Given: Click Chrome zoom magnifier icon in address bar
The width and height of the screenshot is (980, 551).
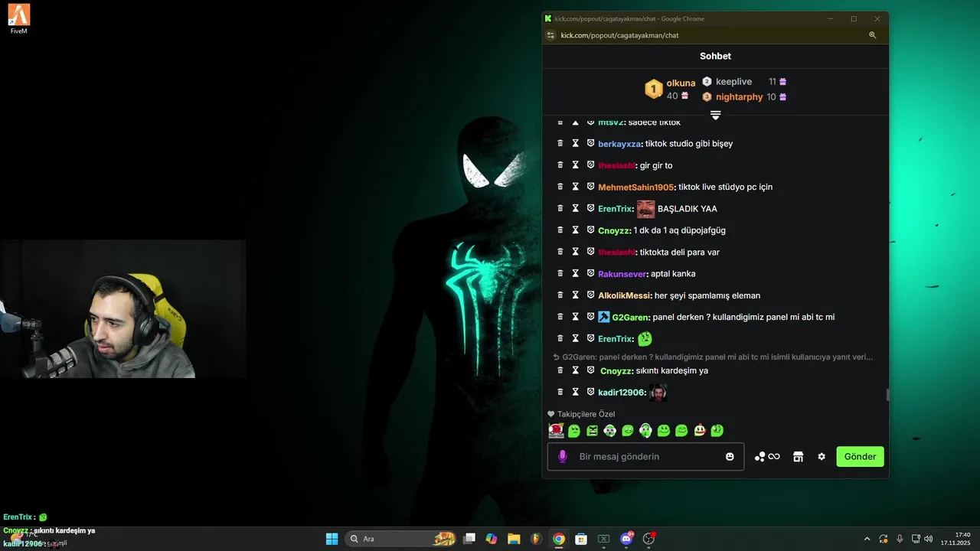Looking at the screenshot, I should pos(872,35).
